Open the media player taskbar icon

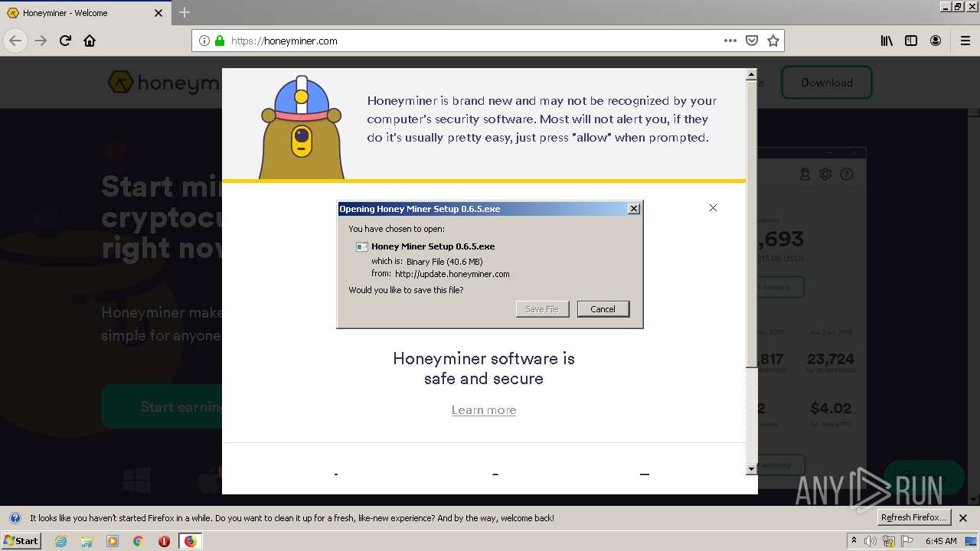point(113,541)
